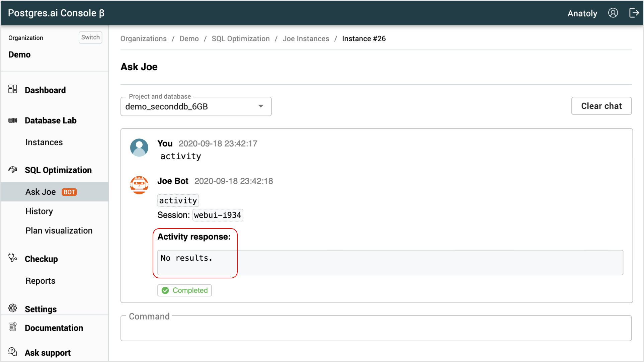The image size is (644, 362).
Task: Click the logout icon in header
Action: (634, 13)
